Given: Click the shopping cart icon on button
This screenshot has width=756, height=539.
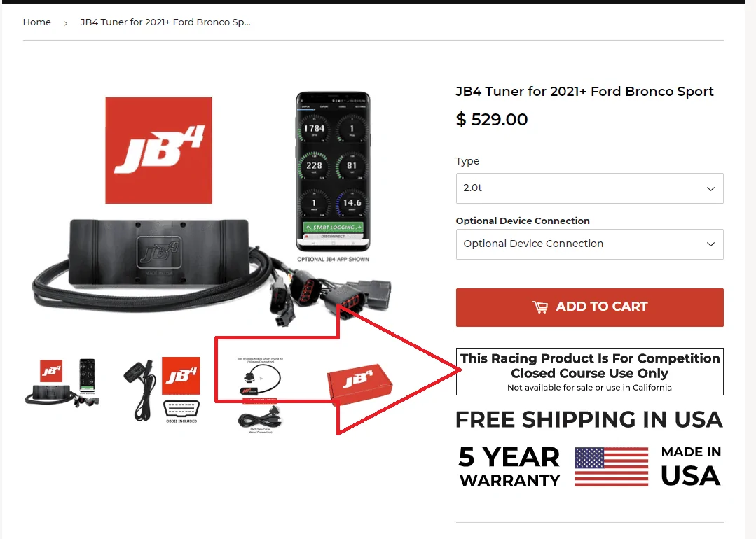Looking at the screenshot, I should 540,307.
